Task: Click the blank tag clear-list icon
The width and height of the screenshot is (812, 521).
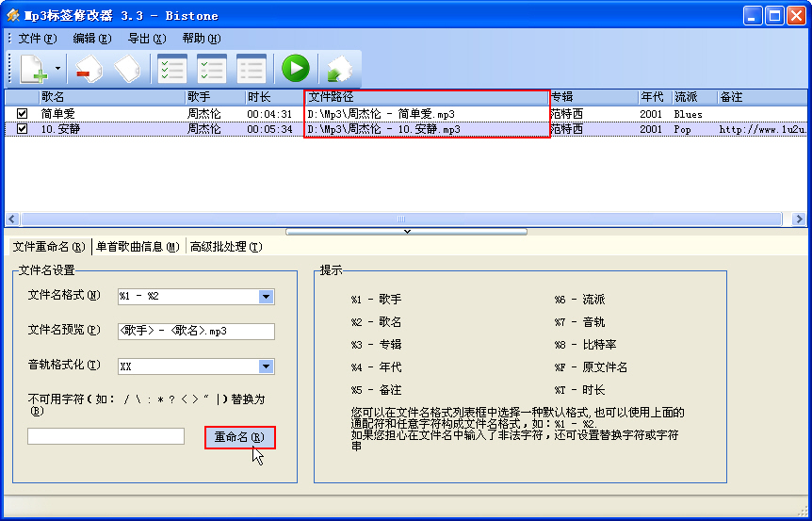Action: tap(127, 69)
